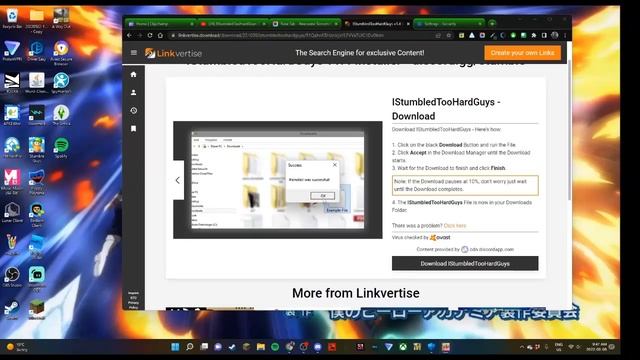Reload the browser page
Image resolution: width=640 pixels, height=360 pixels.
150,36
